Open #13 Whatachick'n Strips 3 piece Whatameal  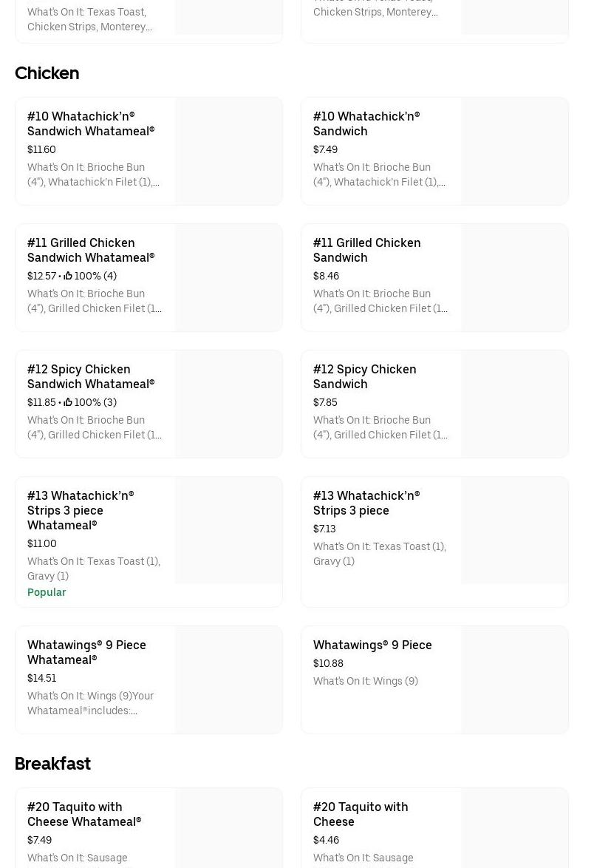tap(81, 510)
